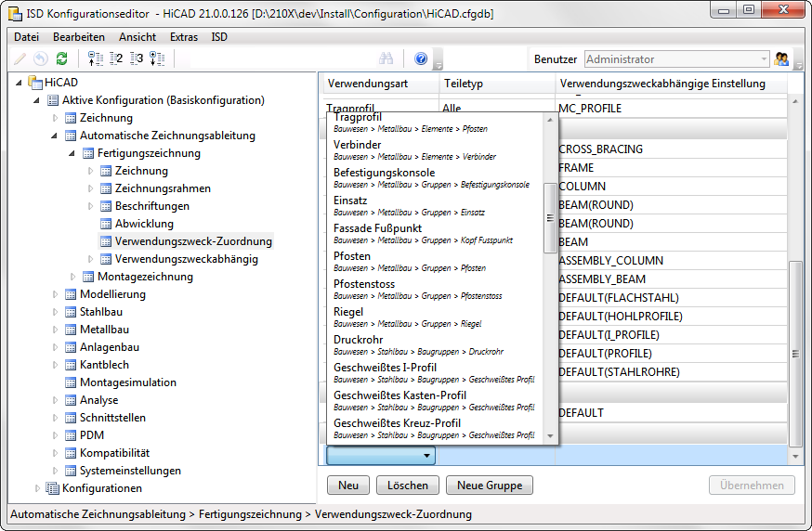Click the dropdown list scroll-up arrow
Screen dimensions: 812x531
click(x=550, y=120)
